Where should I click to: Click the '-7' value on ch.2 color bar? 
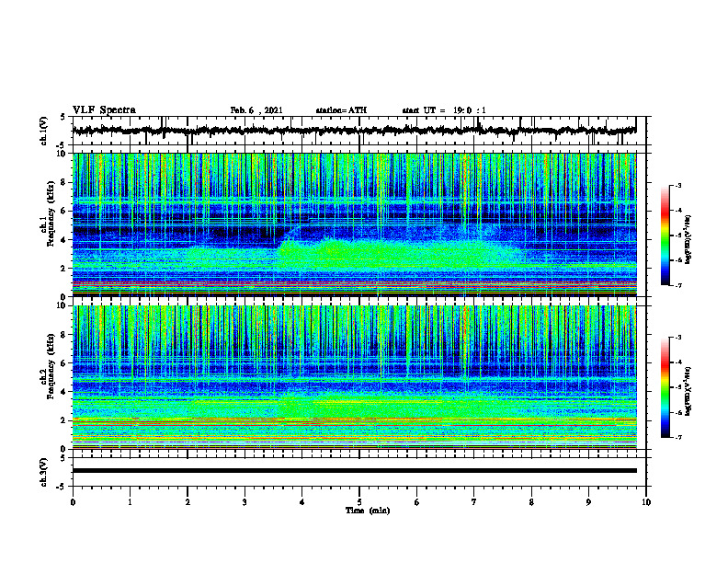(x=677, y=438)
